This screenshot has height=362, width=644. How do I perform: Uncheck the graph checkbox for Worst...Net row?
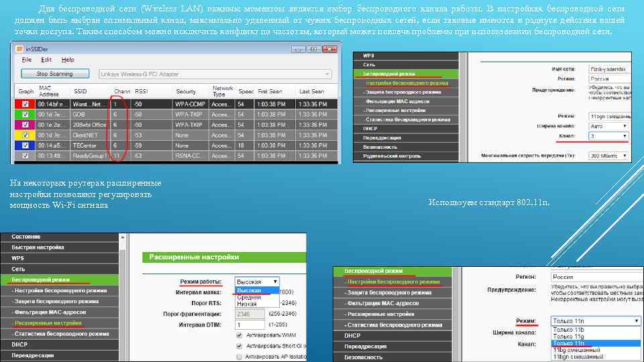pos(25,105)
